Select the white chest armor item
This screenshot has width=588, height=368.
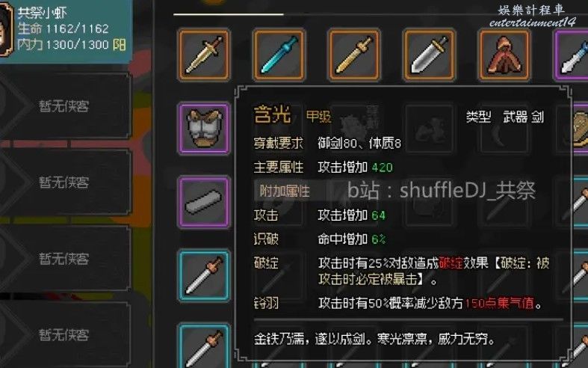point(204,129)
